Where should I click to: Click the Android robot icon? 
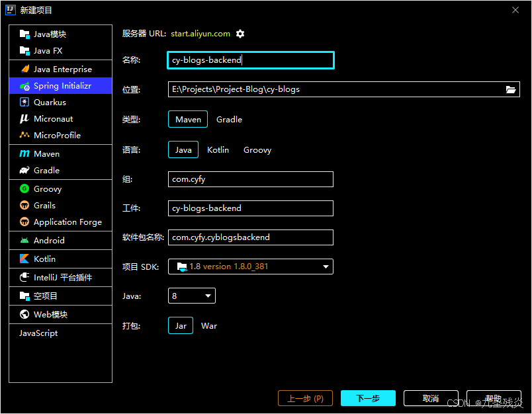click(x=24, y=241)
